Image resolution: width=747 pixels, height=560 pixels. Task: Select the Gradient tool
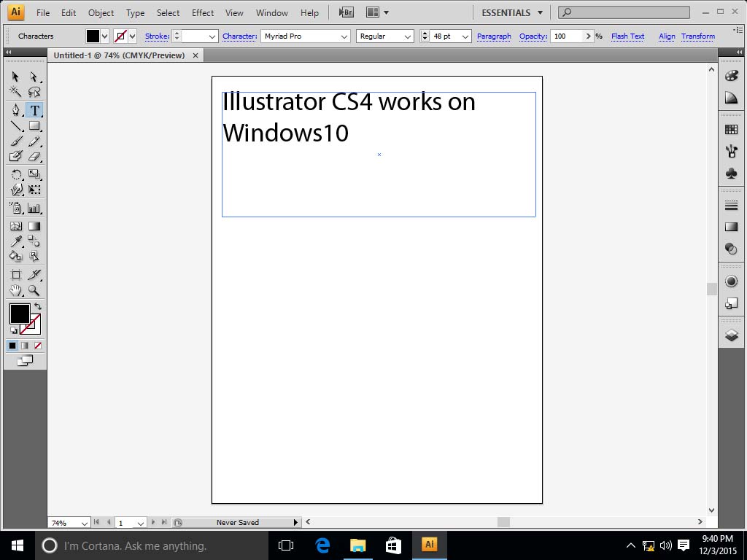click(x=34, y=226)
